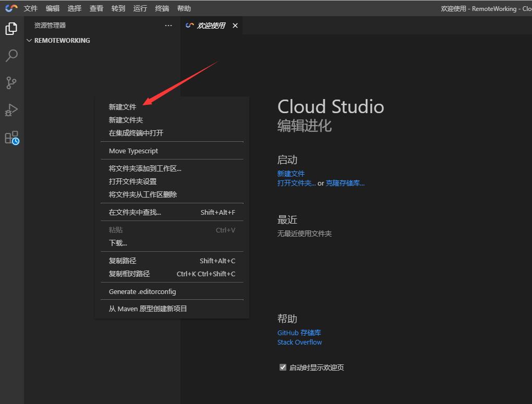Open the Extensions icon in activity bar
Image resolution: width=532 pixels, height=404 pixels.
(x=11, y=138)
